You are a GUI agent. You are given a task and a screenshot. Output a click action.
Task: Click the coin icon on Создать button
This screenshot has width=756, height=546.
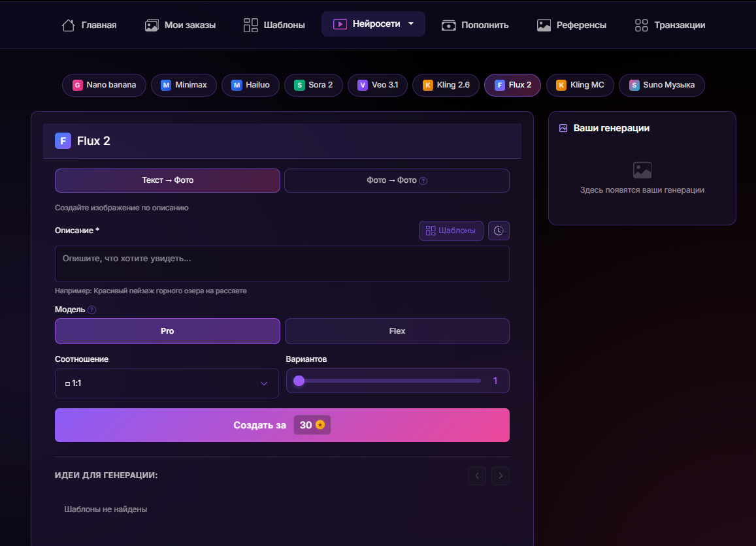[320, 425]
